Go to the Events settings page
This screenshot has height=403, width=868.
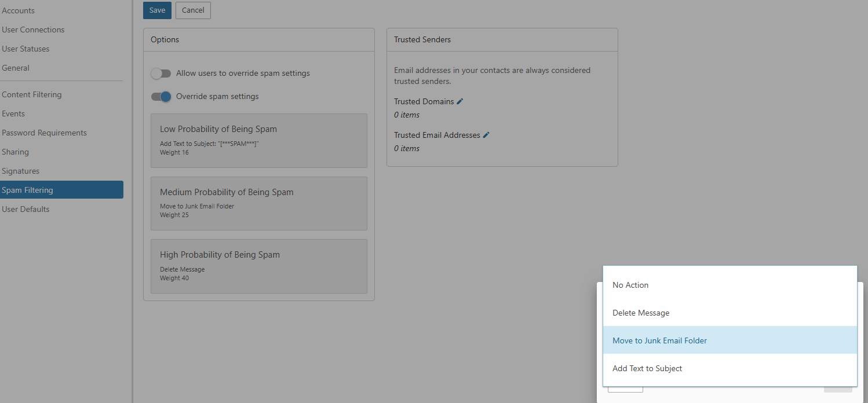13,113
